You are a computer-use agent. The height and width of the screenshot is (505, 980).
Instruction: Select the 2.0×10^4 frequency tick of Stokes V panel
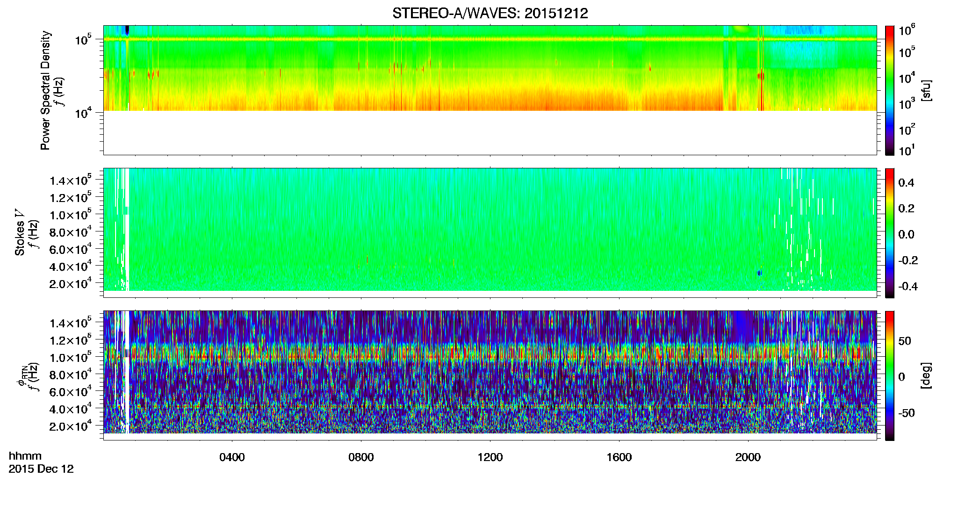coord(71,283)
